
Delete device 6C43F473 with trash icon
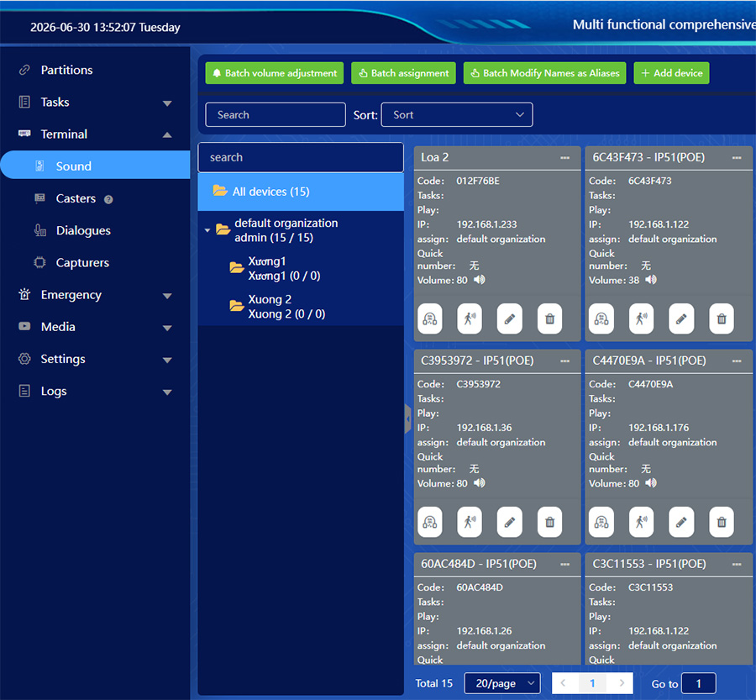(x=722, y=318)
